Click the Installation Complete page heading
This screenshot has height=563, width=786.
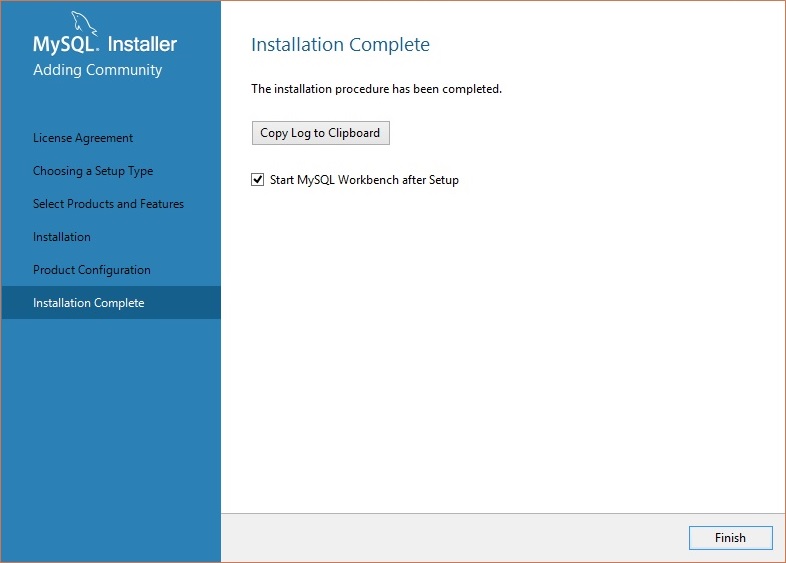[340, 45]
